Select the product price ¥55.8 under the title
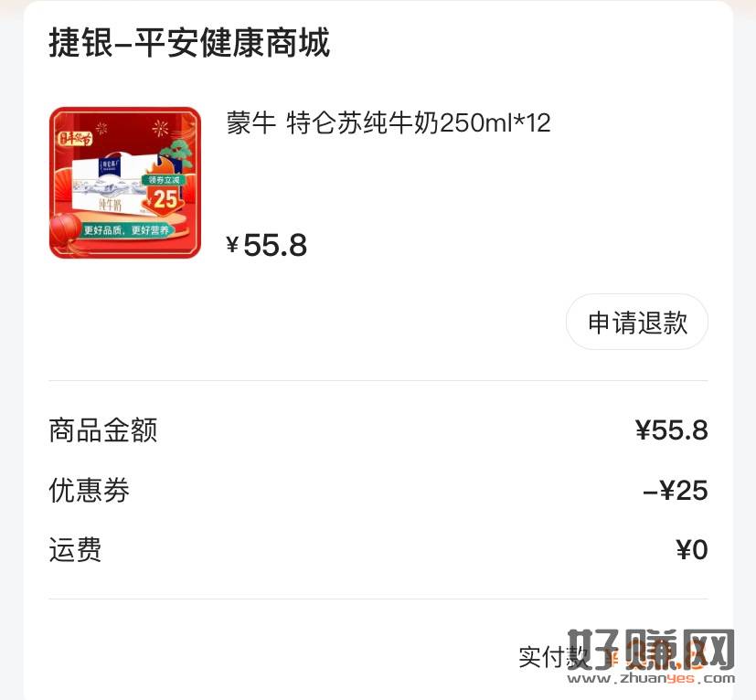 point(267,245)
